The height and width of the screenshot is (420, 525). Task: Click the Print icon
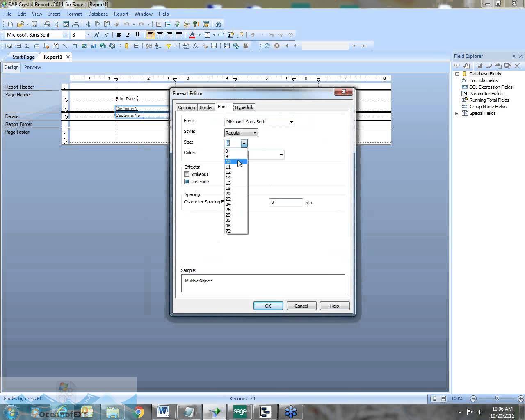[x=47, y=24]
